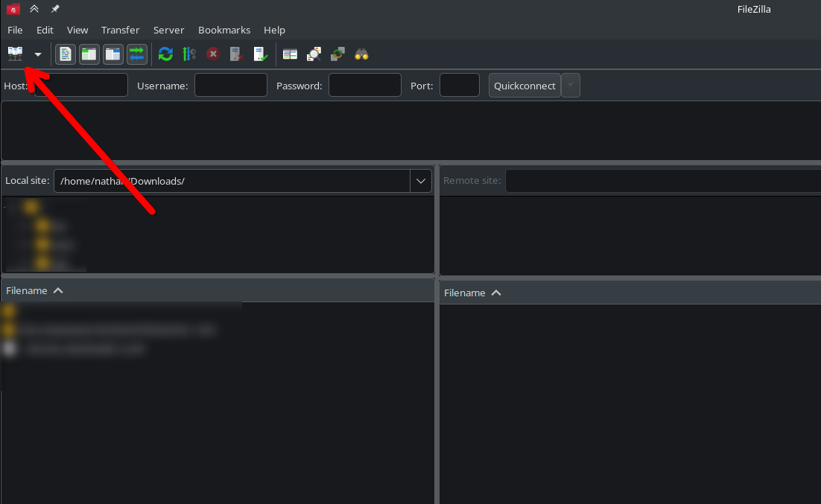Viewport: 821px width, 504px height.
Task: Open the Server menu
Action: (x=168, y=30)
